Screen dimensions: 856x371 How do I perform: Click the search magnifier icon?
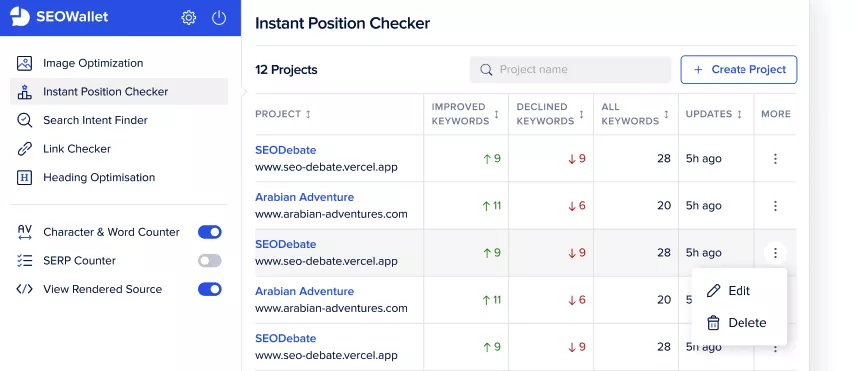click(486, 70)
